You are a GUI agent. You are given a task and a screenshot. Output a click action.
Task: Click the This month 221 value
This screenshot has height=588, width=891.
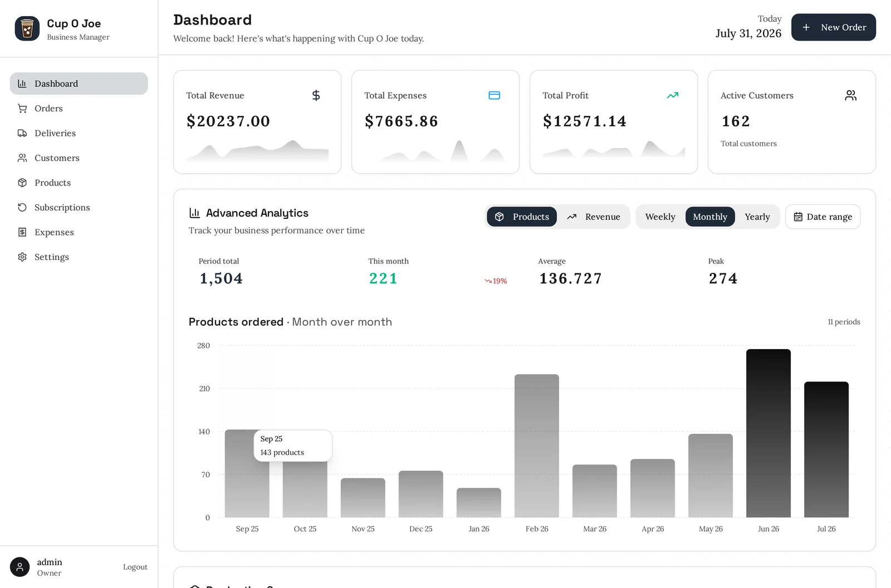click(x=383, y=278)
